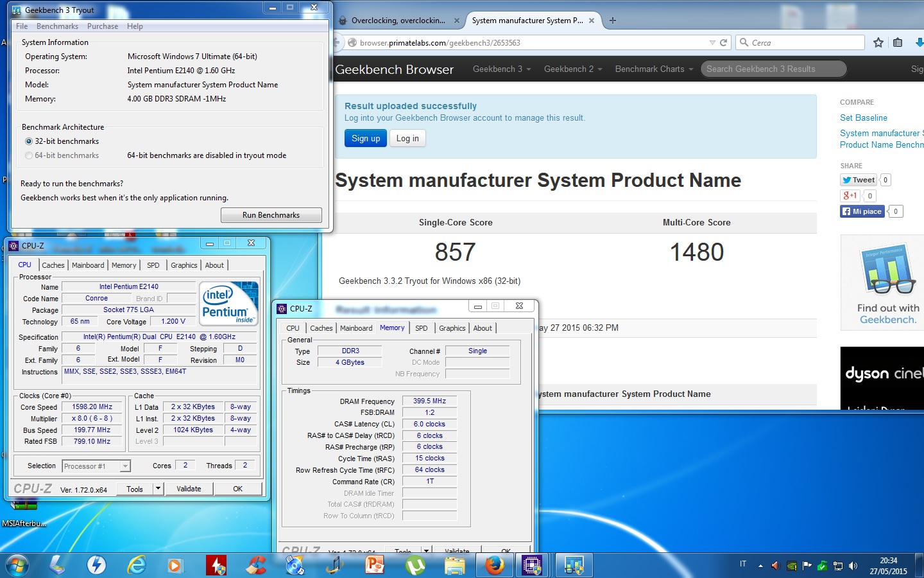
Task: Open About tab in the CPU-Z memory window
Action: click(483, 328)
